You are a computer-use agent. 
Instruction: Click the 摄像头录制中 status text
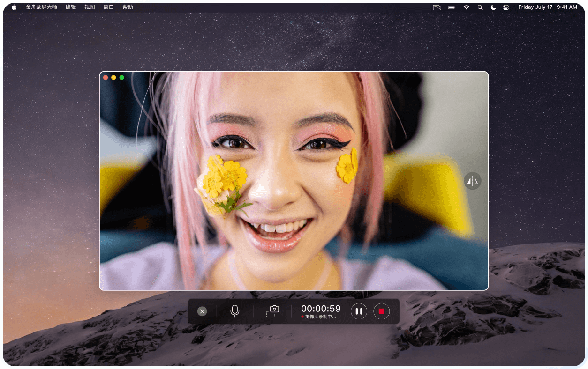point(320,317)
